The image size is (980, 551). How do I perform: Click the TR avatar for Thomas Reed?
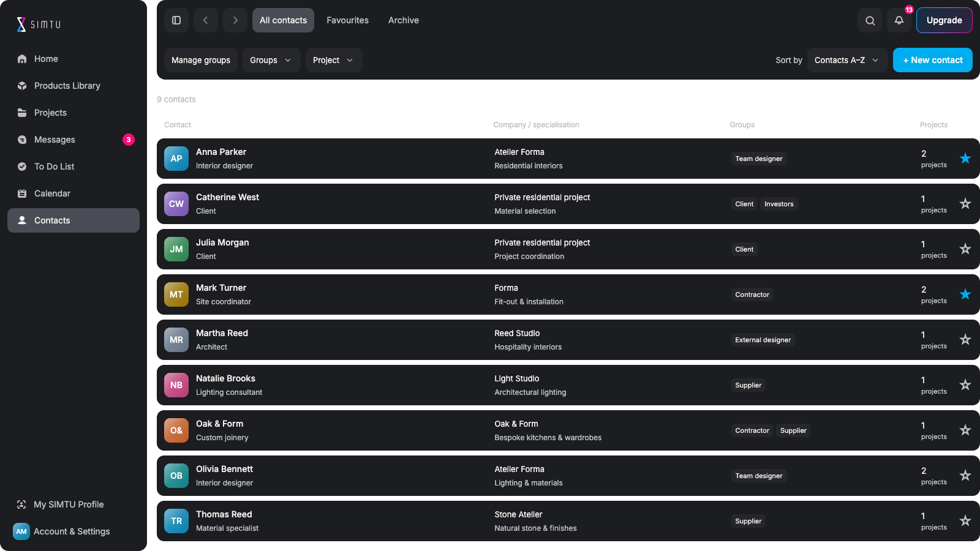[x=176, y=521]
